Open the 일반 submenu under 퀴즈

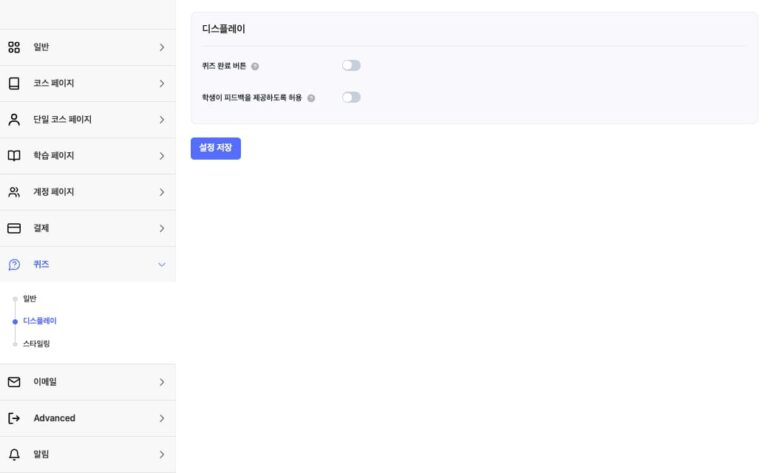click(x=29, y=298)
